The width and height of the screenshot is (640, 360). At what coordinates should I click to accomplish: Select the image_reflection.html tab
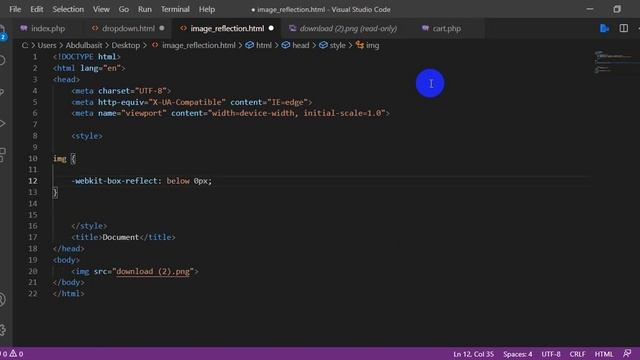coord(227,28)
